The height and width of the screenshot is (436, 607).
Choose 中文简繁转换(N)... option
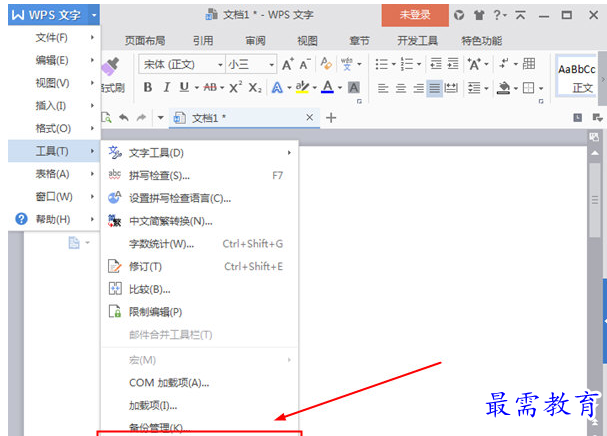tap(199, 221)
